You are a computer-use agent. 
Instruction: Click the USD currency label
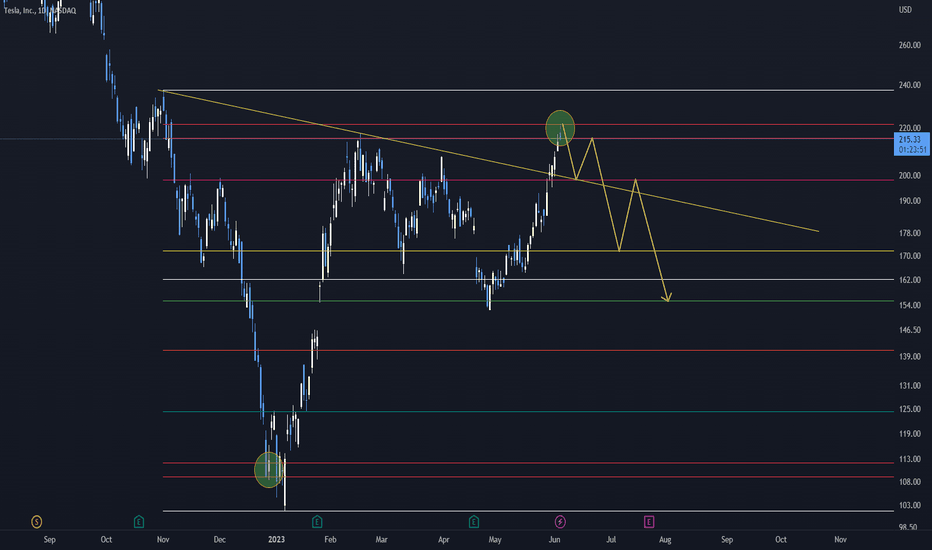coord(905,10)
